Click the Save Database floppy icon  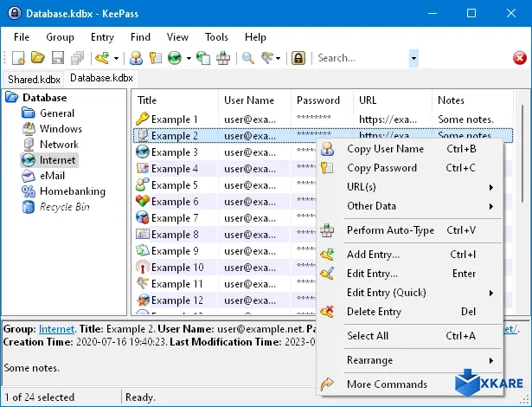pos(58,58)
